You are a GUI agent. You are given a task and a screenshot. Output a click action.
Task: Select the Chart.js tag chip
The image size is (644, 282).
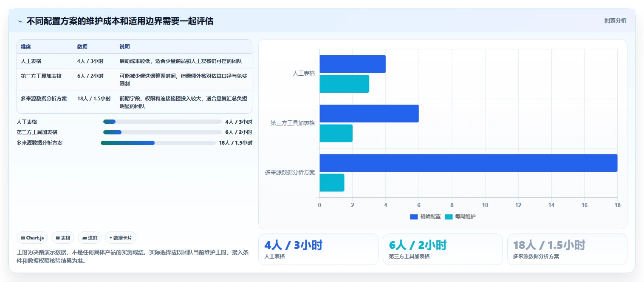[x=32, y=238]
